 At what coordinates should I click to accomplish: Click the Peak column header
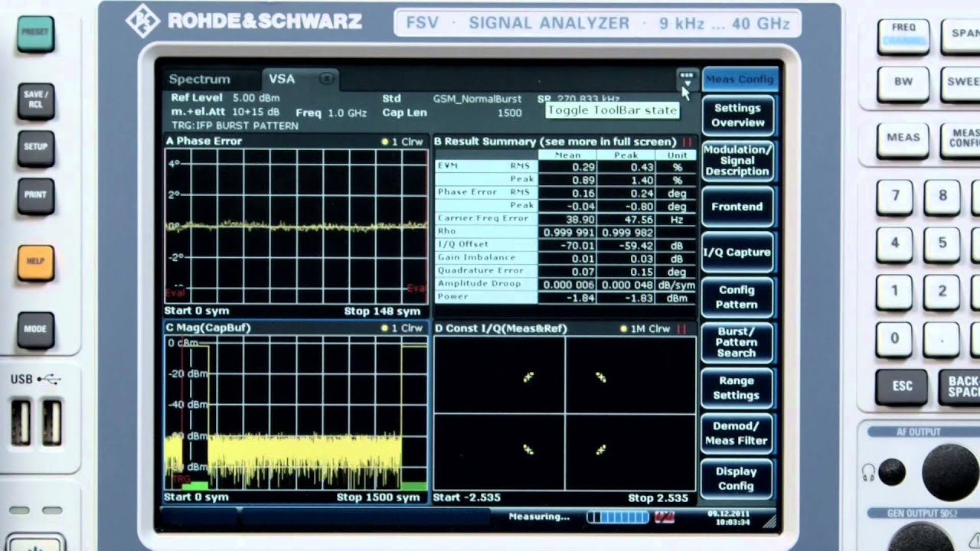627,155
